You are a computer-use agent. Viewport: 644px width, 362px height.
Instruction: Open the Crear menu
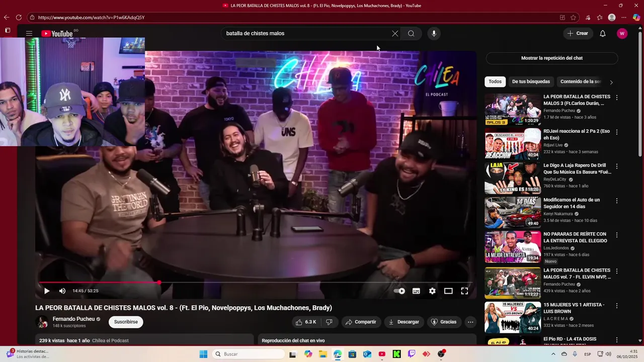coord(578,34)
